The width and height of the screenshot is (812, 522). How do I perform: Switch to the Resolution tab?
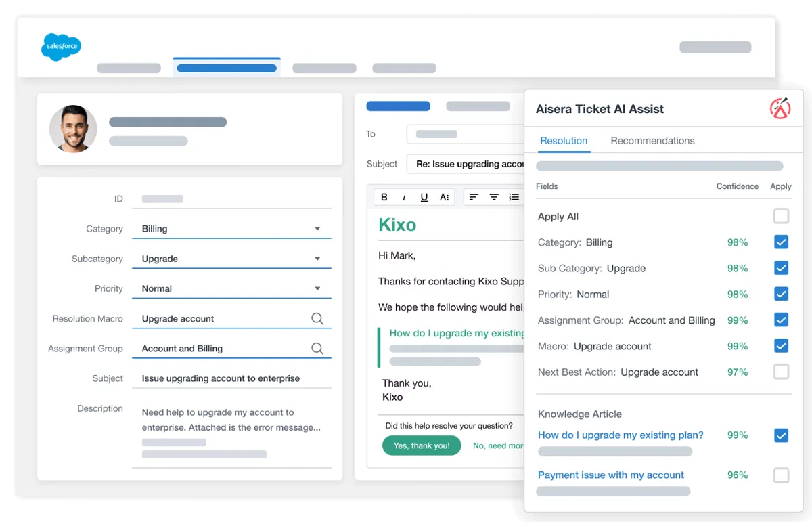pyautogui.click(x=564, y=141)
